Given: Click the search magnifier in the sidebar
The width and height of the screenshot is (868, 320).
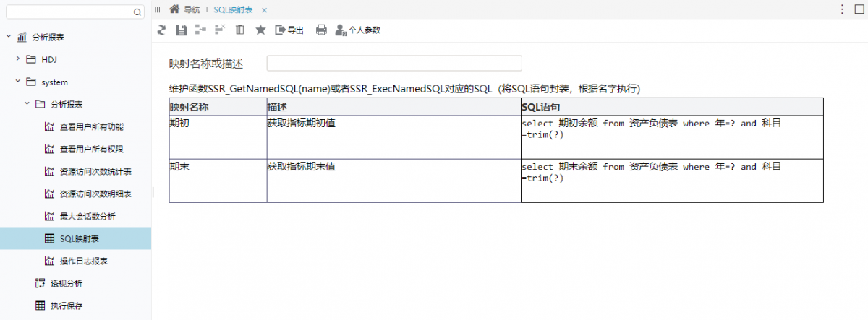Looking at the screenshot, I should coord(137,12).
